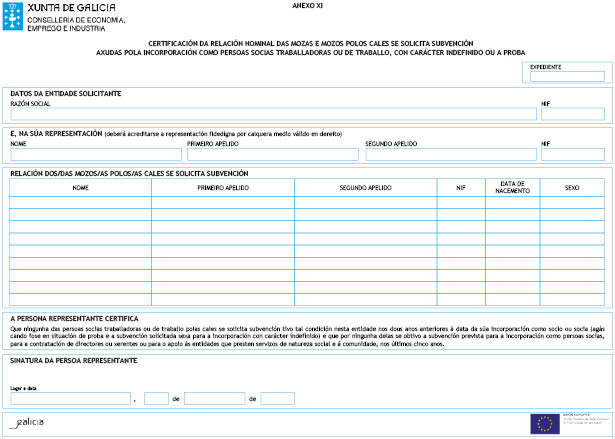The width and height of the screenshot is (615, 439).
Task: Select the NIF field beside Razón Social
Action: pyautogui.click(x=572, y=114)
